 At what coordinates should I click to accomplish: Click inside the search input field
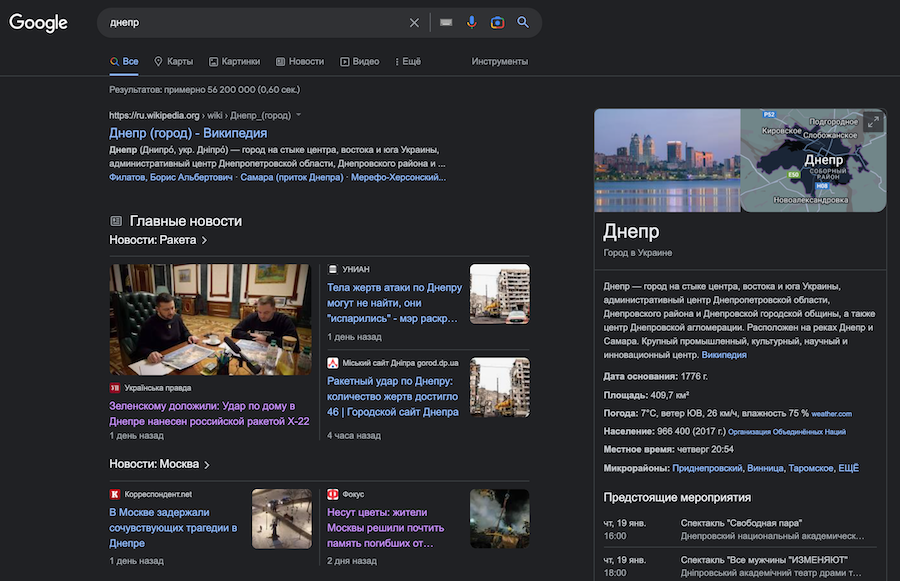pyautogui.click(x=250, y=23)
